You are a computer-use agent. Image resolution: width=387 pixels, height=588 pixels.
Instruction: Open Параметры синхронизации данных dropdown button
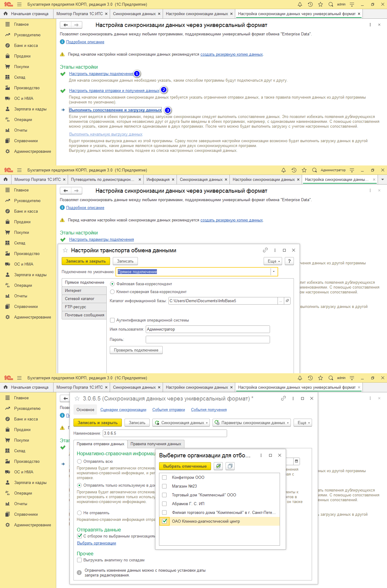tap(252, 423)
